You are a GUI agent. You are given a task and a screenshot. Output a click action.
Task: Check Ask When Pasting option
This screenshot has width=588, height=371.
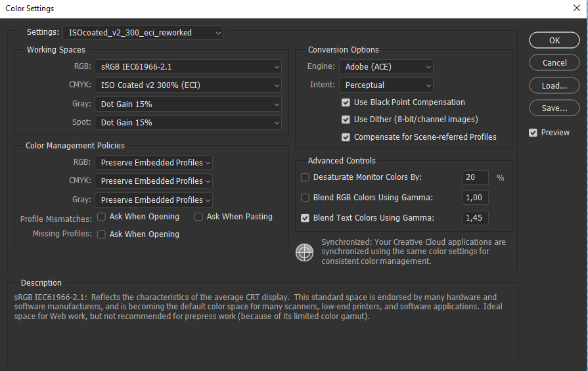click(198, 217)
